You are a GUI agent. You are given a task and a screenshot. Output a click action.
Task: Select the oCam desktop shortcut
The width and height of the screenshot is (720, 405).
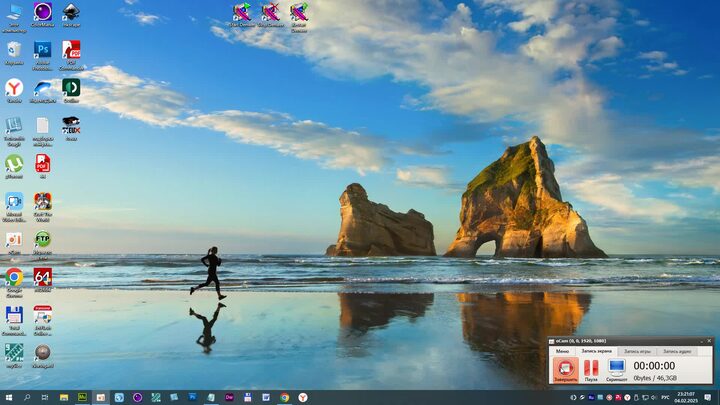[14, 243]
